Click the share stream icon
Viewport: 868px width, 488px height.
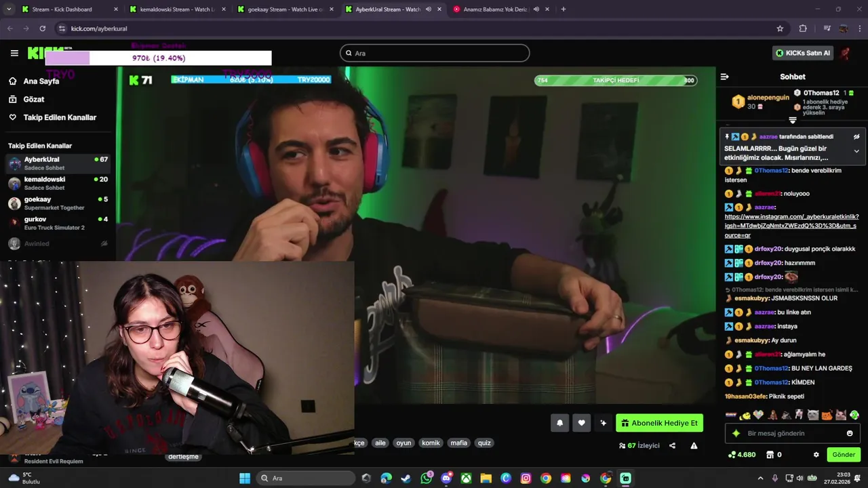click(x=672, y=445)
